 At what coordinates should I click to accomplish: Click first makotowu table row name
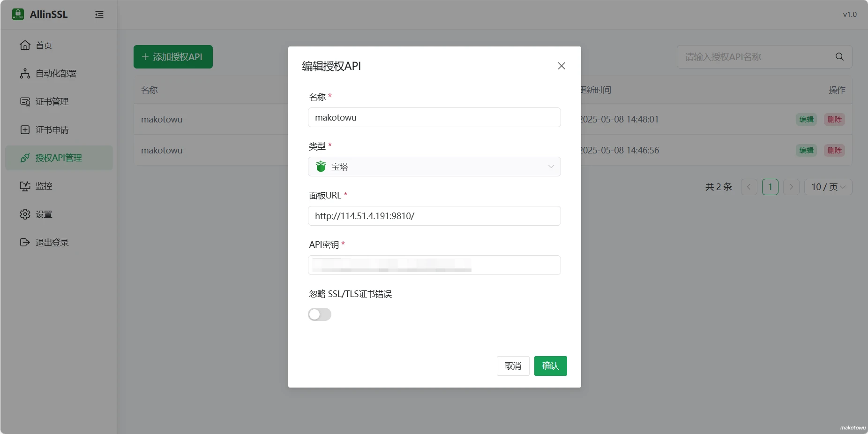[162, 119]
